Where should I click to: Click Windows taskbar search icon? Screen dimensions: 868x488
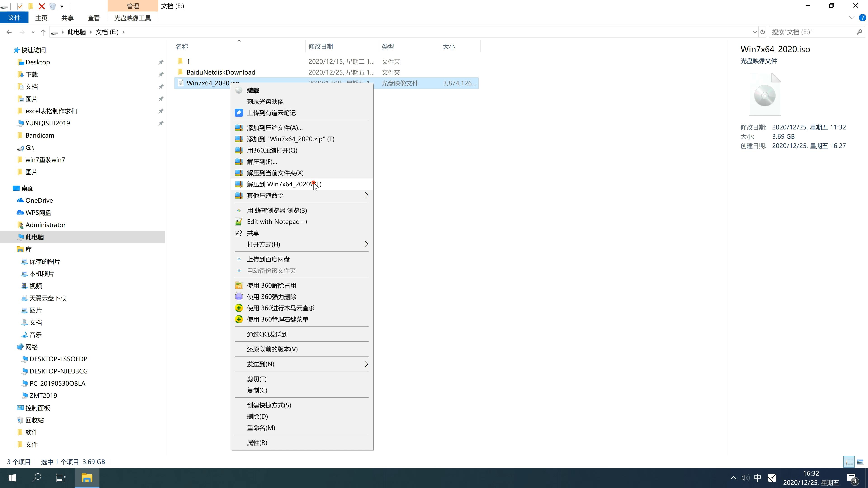tap(37, 478)
